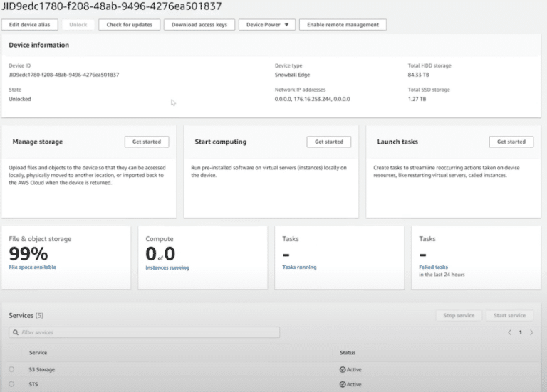The image size is (547, 392).
Task: Click the 99% file storage figure
Action: 28,253
